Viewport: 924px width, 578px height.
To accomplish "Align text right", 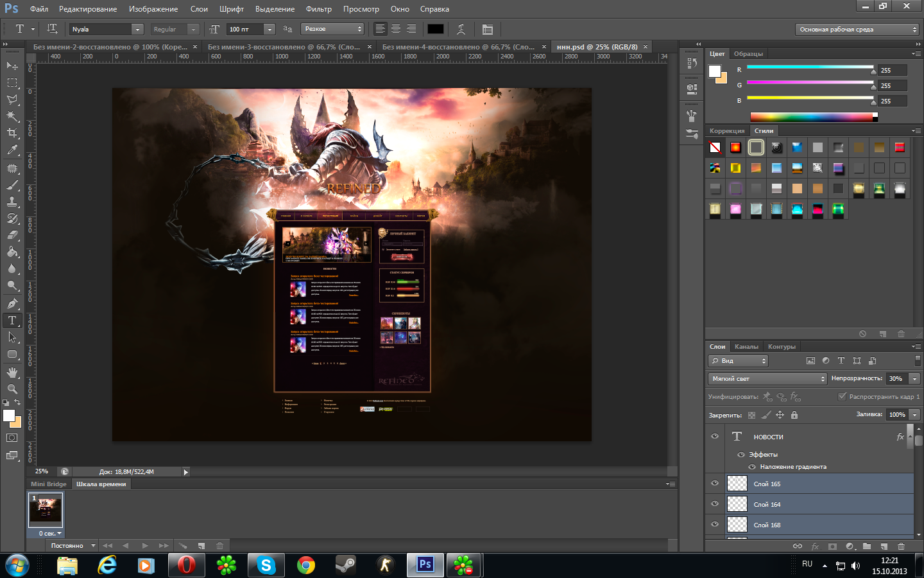I will 411,29.
